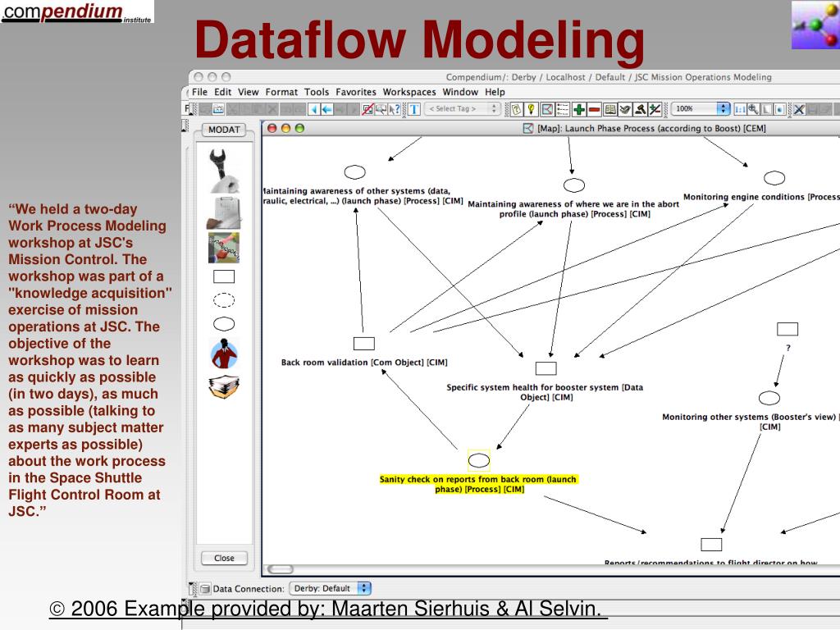Click the map window's horizontal scrollbar thumb
Image resolution: width=840 pixels, height=630 pixels.
(281, 569)
